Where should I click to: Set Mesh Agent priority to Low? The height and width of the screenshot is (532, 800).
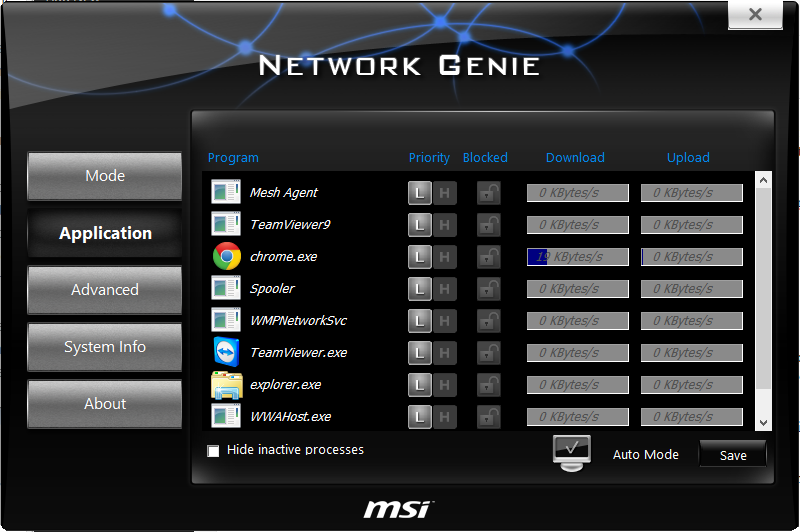(420, 193)
